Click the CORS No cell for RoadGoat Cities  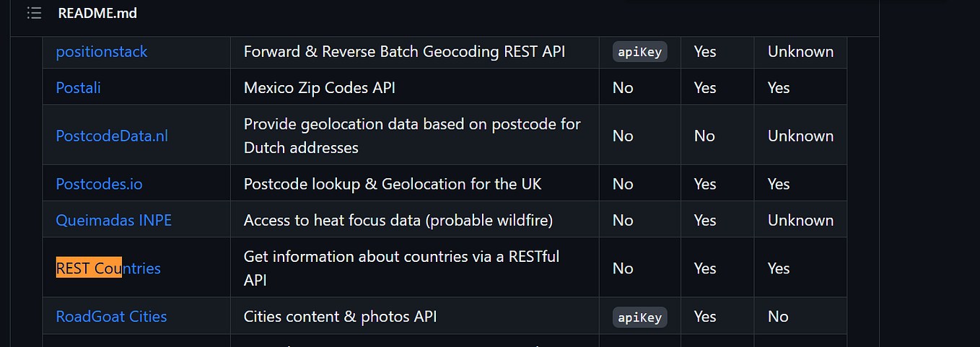point(778,316)
